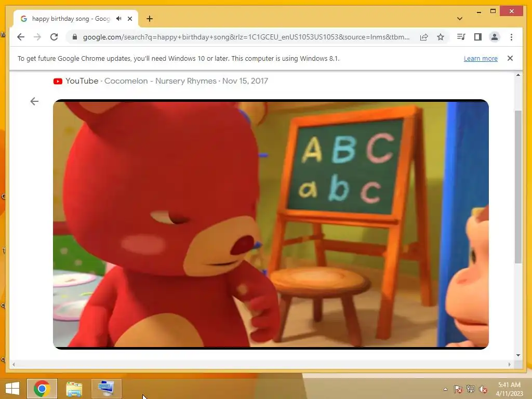Open YouTube source label
Viewport: 532px width, 399px height.
tap(82, 81)
